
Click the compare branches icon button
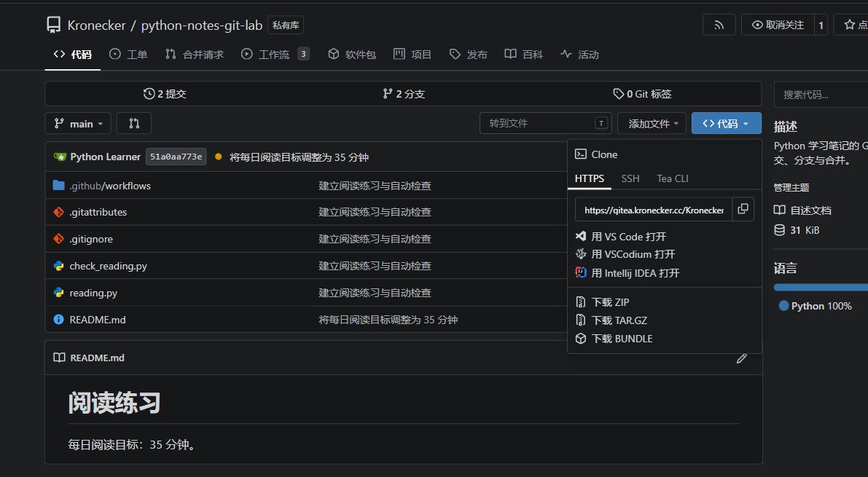tap(134, 123)
